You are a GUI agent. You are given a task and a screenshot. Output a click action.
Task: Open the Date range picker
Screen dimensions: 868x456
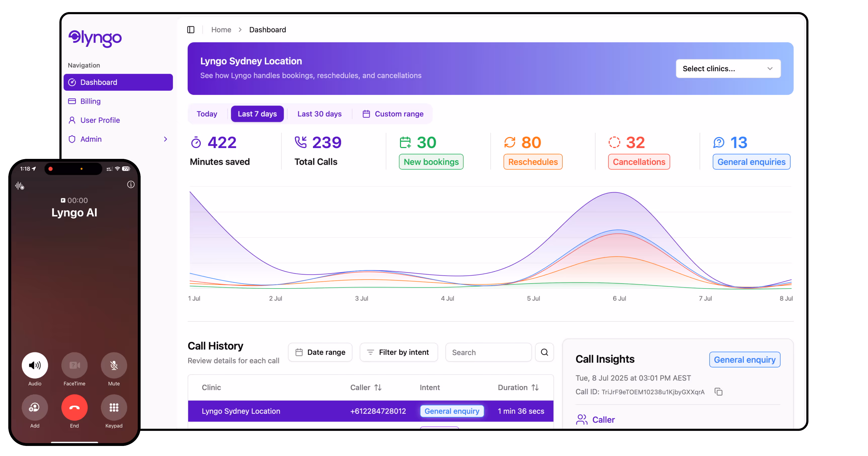coord(320,353)
